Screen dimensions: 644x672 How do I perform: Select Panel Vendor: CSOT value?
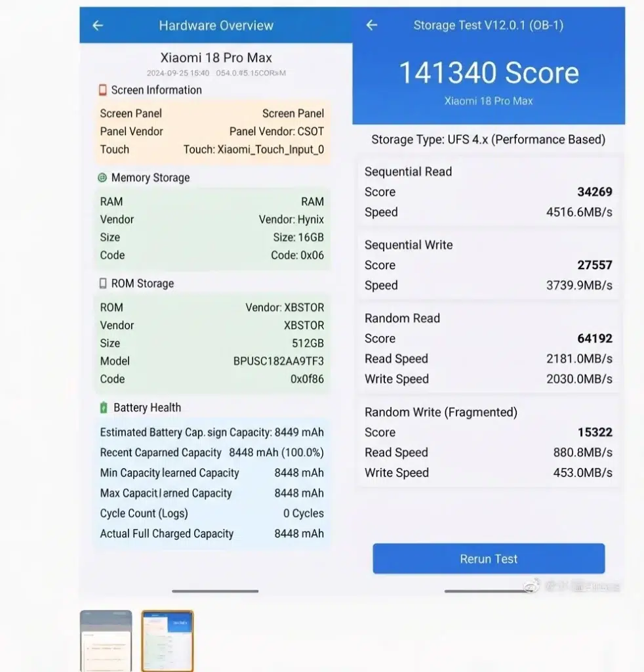click(x=277, y=131)
